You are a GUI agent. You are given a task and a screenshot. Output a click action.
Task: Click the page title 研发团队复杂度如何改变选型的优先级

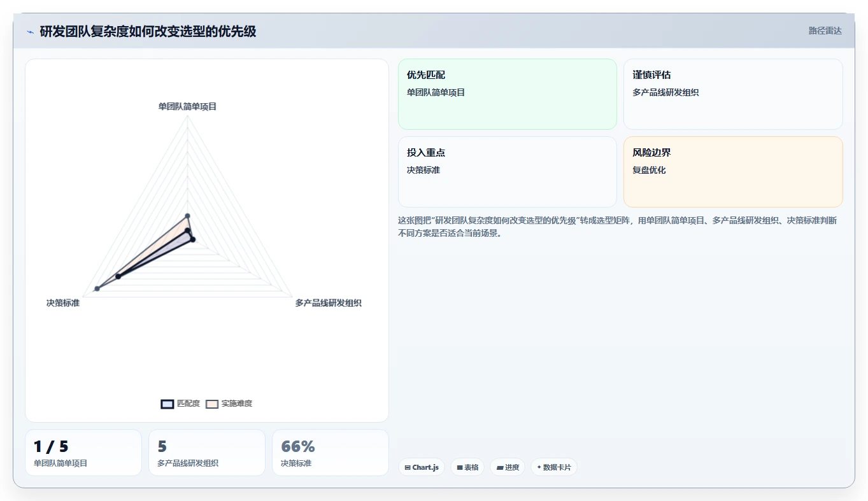coord(148,31)
